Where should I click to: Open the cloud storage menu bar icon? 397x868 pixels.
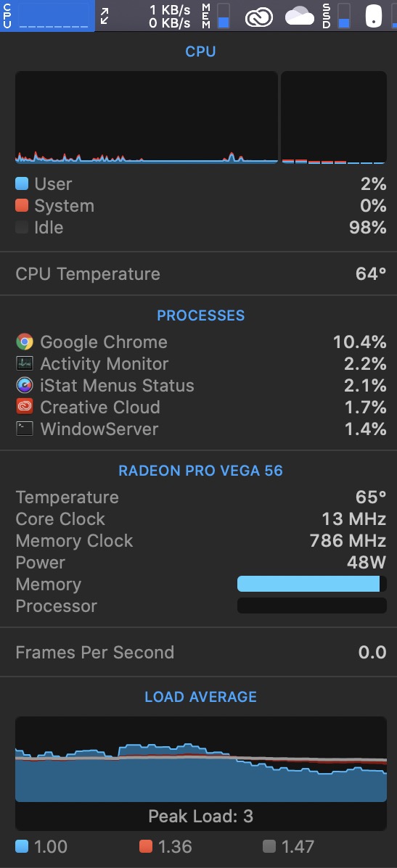[x=300, y=17]
